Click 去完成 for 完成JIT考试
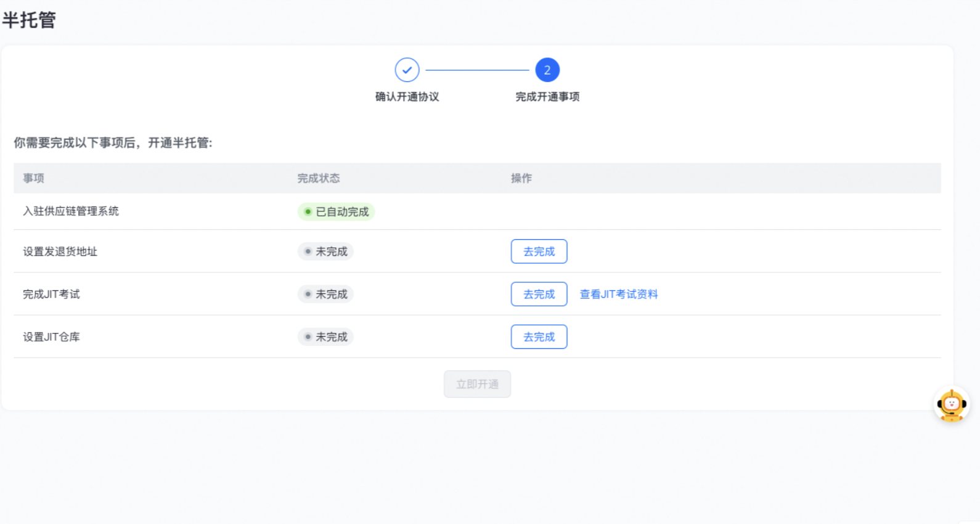Image resolution: width=980 pixels, height=524 pixels. (x=539, y=294)
